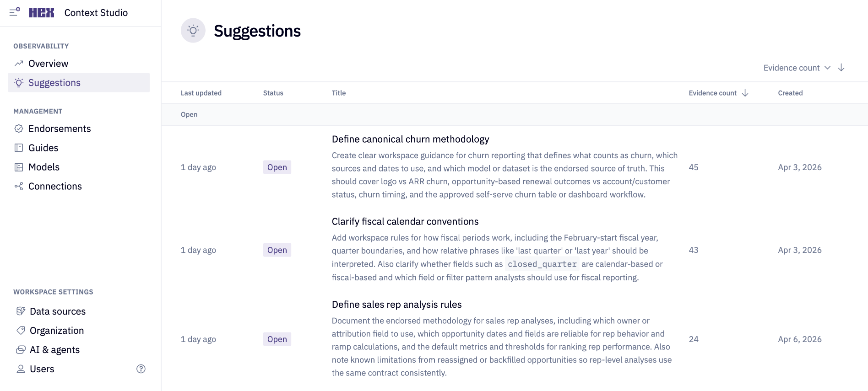Viewport: 868px width, 391px height.
Task: Open help via the question mark beside Users
Action: (x=141, y=369)
